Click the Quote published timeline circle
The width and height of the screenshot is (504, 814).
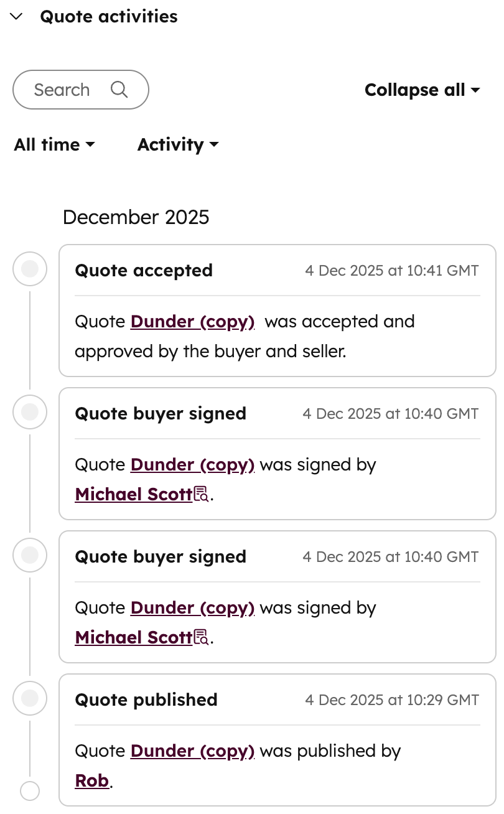[x=30, y=698]
